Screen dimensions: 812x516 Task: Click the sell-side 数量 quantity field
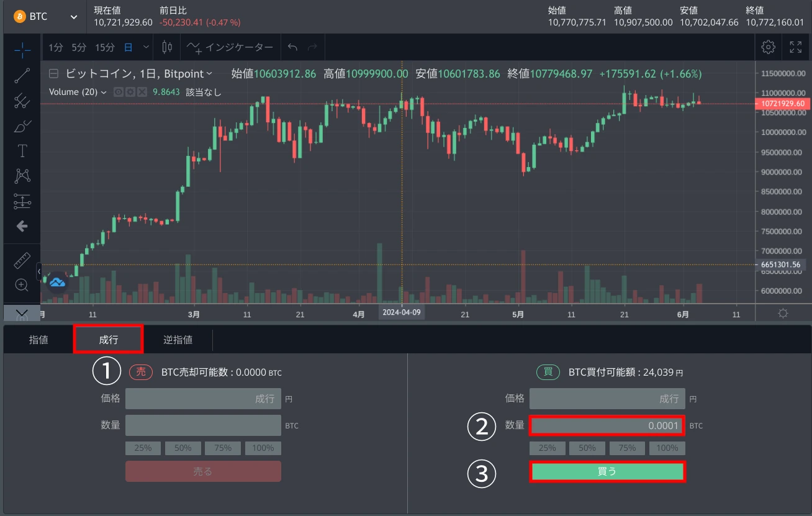[x=203, y=425]
